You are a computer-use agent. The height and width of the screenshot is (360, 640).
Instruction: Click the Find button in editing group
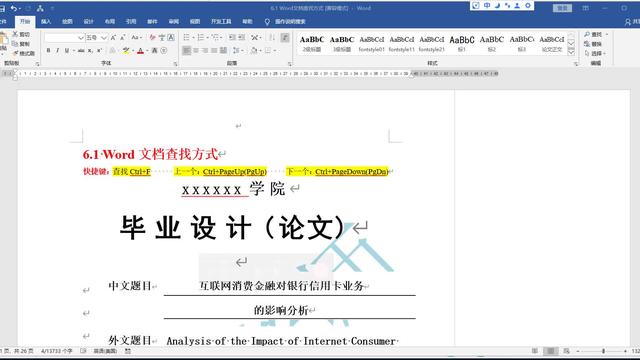click(593, 34)
